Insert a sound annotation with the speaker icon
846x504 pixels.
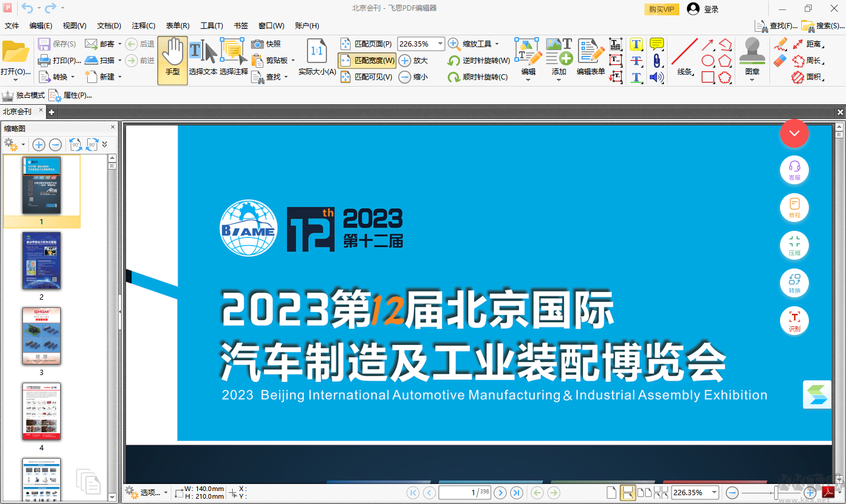(657, 77)
